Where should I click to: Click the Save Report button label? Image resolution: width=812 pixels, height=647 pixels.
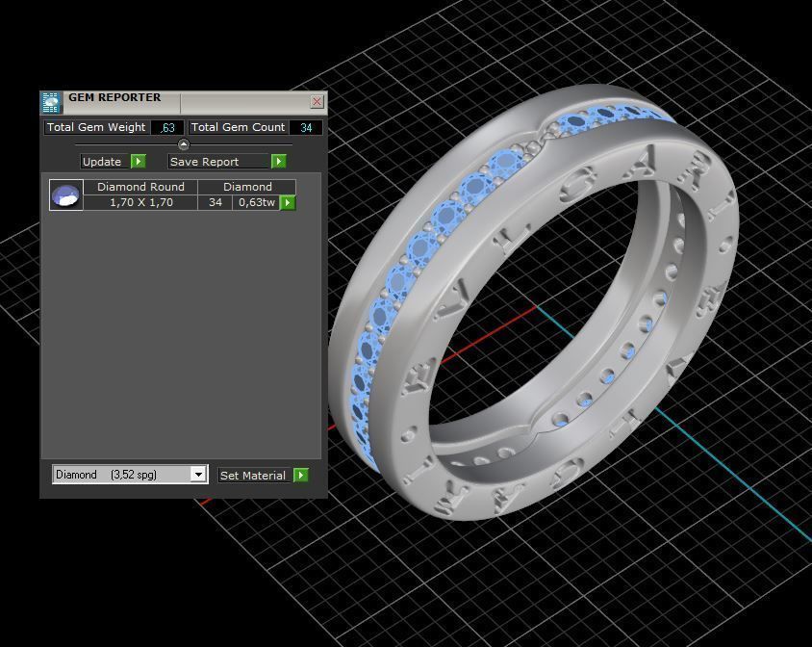coord(219,162)
